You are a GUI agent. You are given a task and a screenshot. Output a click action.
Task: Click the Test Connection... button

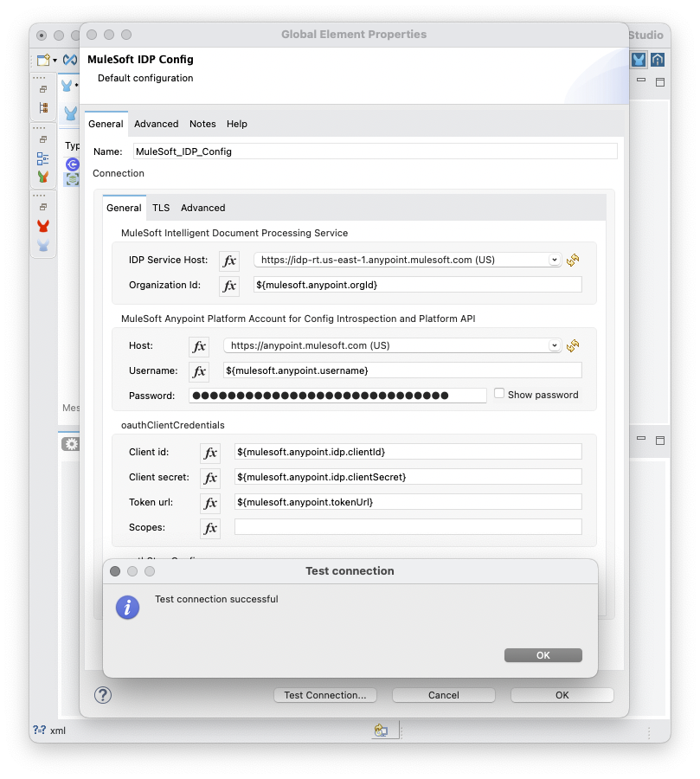324,695
